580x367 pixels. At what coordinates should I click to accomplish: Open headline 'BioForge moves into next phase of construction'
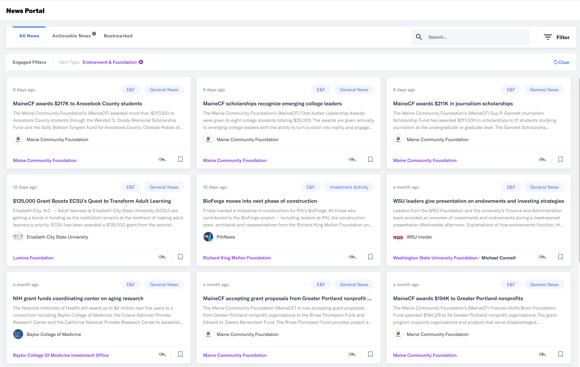coord(260,201)
